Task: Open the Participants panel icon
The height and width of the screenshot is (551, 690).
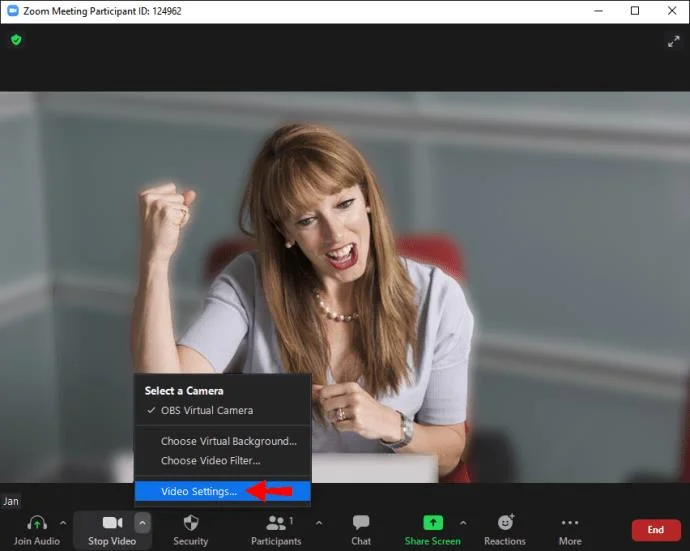Action: point(276,523)
